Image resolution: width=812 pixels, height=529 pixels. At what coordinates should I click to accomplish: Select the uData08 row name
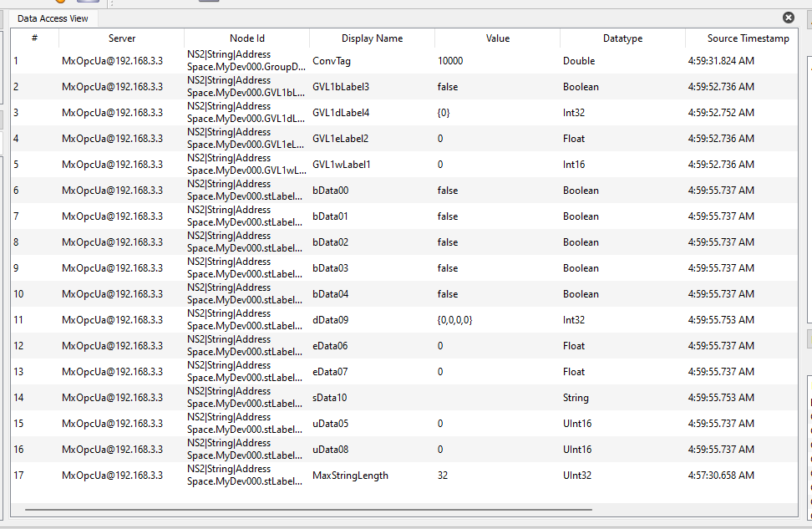pyautogui.click(x=330, y=450)
